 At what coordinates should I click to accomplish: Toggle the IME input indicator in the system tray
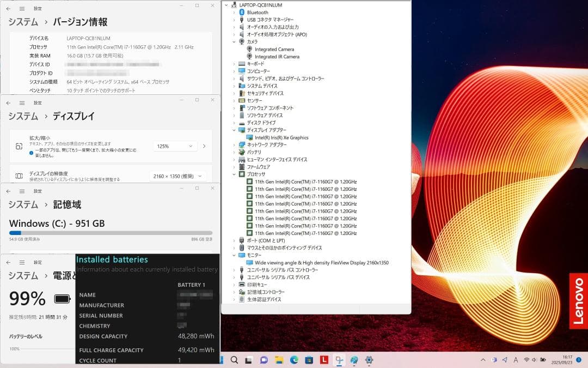(516, 360)
